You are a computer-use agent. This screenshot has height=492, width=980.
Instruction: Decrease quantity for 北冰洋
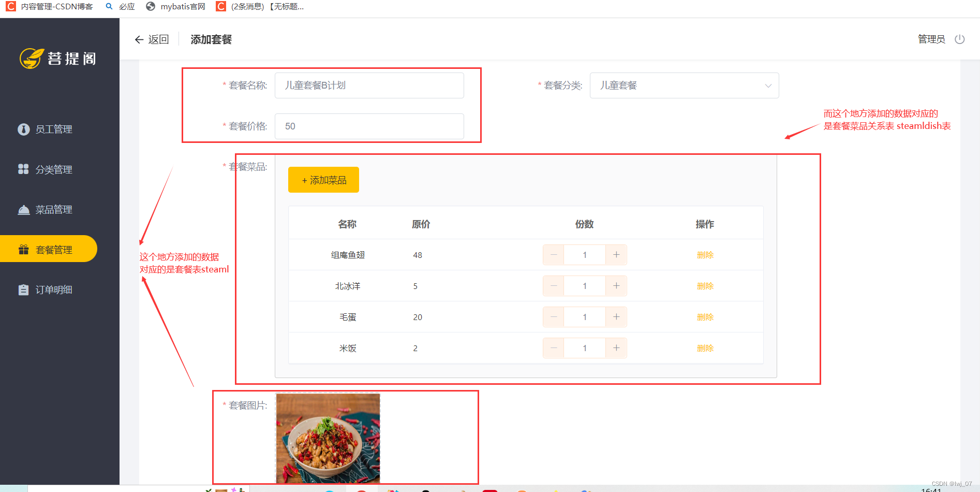point(554,286)
